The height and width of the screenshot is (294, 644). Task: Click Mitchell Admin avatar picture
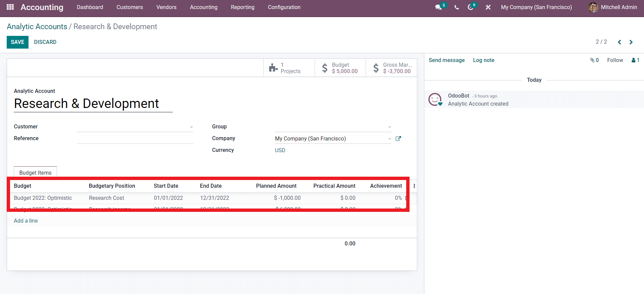tap(593, 7)
